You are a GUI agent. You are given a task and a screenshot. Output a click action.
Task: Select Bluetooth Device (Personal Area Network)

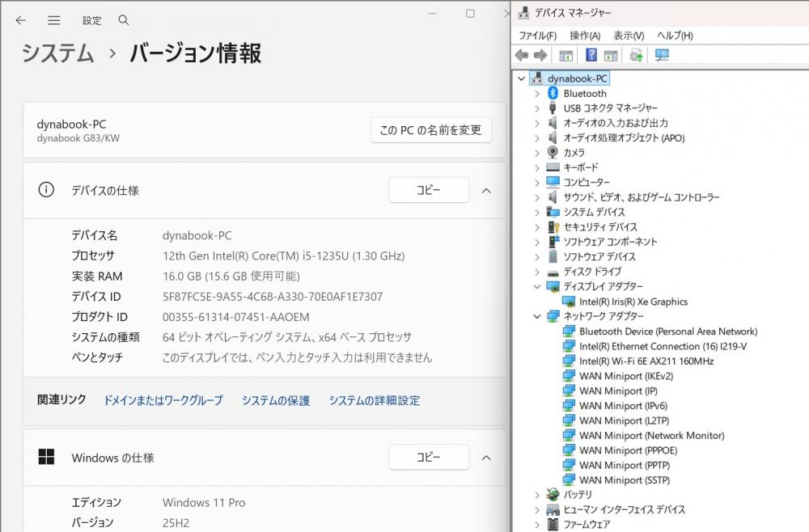[x=668, y=331]
